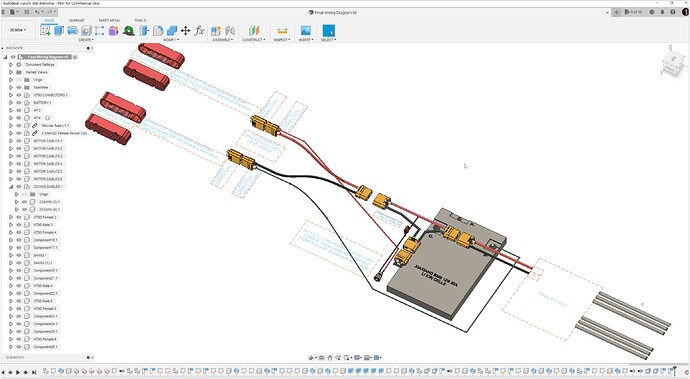Viewport: 690px width, 379px height.
Task: Open the INSERT menu
Action: [x=305, y=40]
